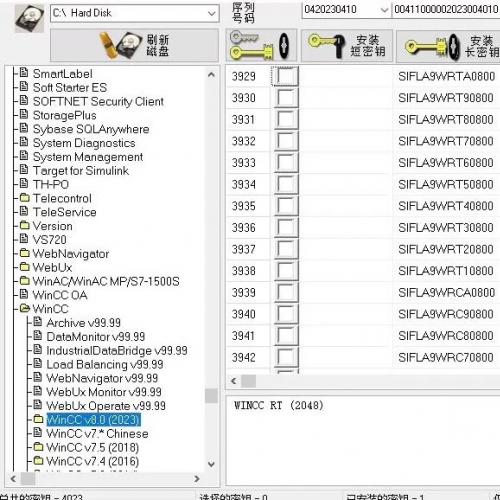Select VS720 in the tree
Viewport: 500px width, 500px height.
click(49, 240)
